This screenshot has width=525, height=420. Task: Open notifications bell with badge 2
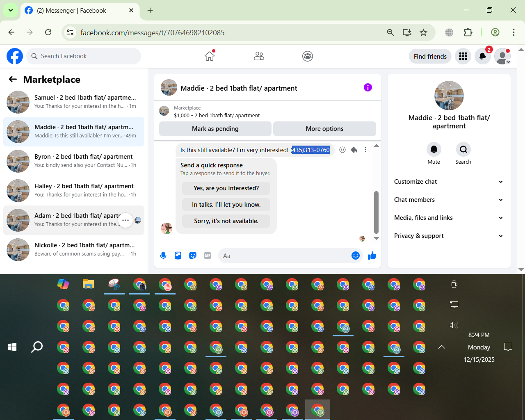point(483,56)
